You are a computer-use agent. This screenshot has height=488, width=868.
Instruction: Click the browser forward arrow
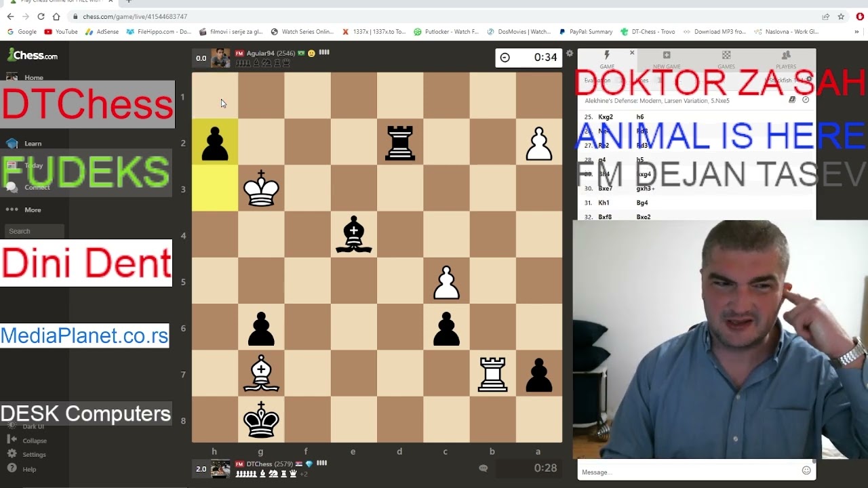click(26, 16)
